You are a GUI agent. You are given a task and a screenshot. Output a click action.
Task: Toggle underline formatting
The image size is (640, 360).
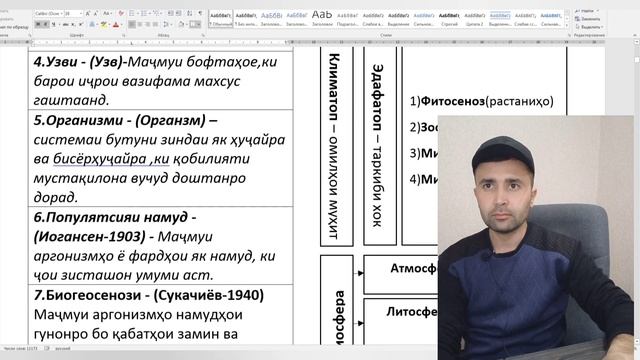(53, 24)
